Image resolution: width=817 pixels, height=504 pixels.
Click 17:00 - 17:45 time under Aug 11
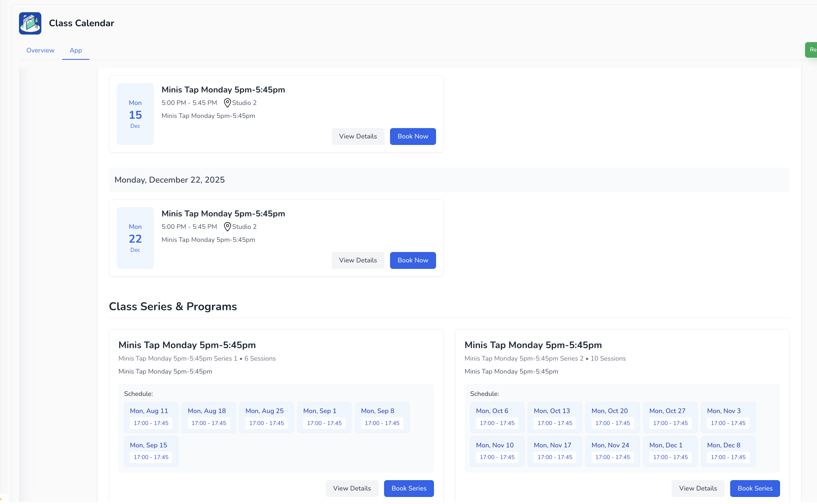(151, 423)
